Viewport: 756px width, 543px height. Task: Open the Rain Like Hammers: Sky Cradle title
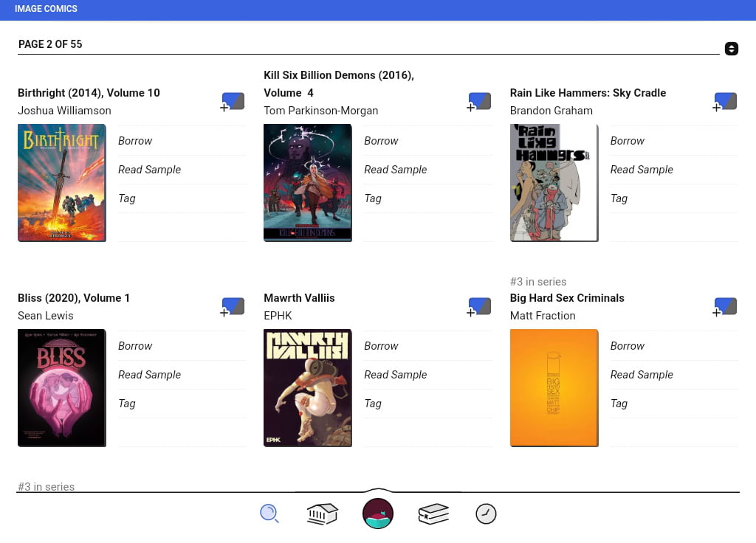588,93
